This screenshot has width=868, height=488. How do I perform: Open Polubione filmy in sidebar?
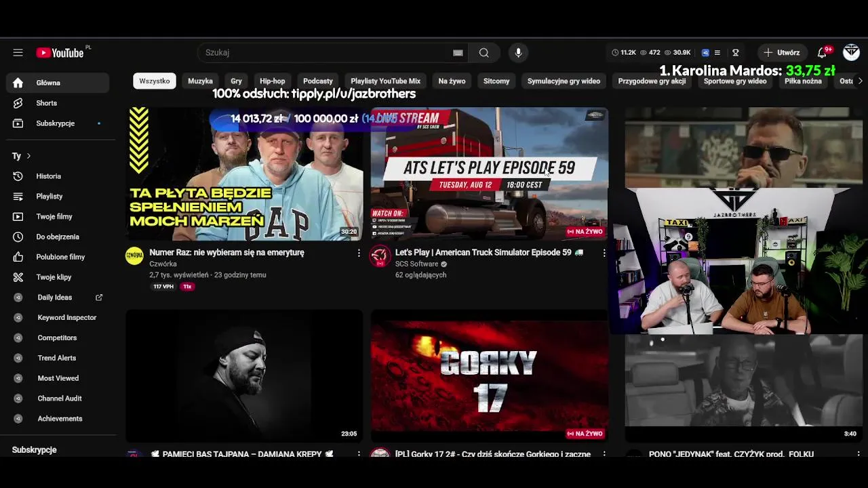[58, 257]
